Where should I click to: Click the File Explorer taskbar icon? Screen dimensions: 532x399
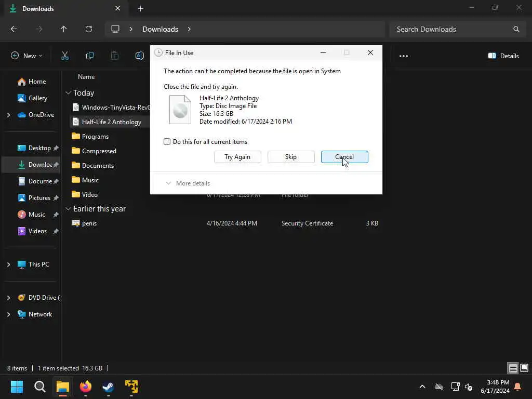coord(62,387)
